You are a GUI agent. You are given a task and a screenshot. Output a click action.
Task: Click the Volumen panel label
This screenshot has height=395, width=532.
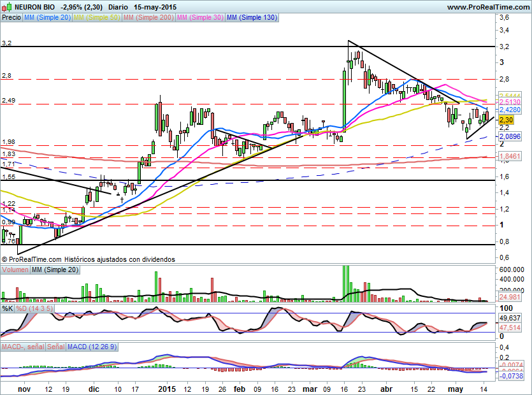click(x=15, y=270)
